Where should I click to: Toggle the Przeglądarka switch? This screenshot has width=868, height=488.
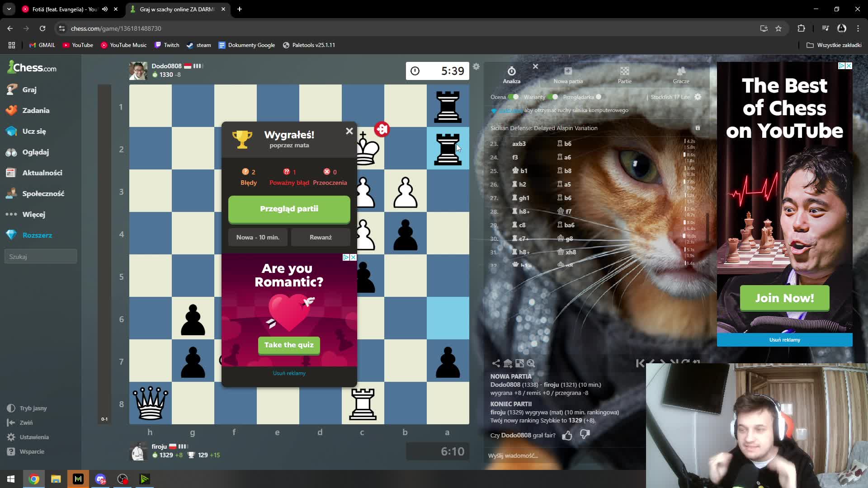pyautogui.click(x=598, y=97)
